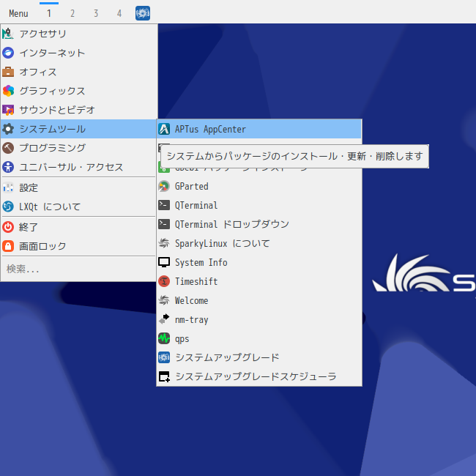Launch GParted from the submenu
The image size is (476, 476).
click(x=259, y=186)
